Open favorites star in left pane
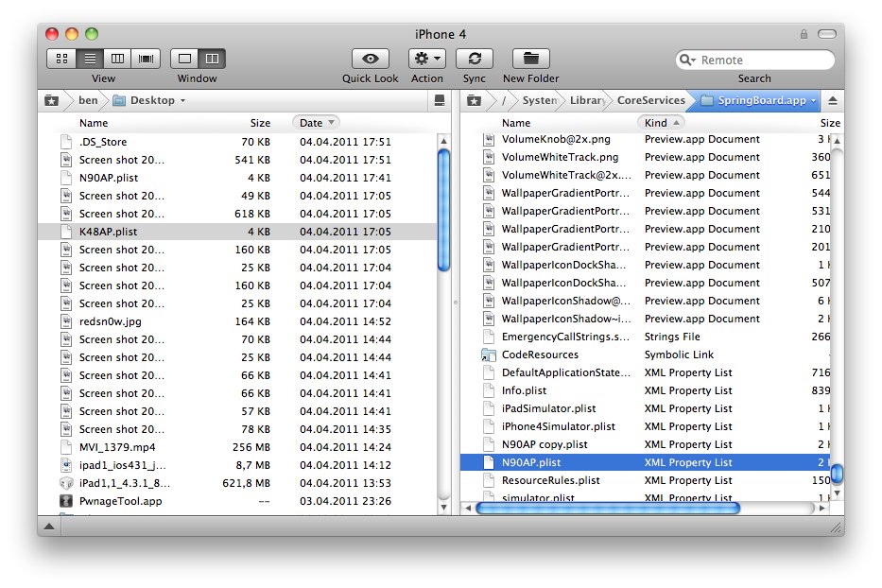 (52, 101)
